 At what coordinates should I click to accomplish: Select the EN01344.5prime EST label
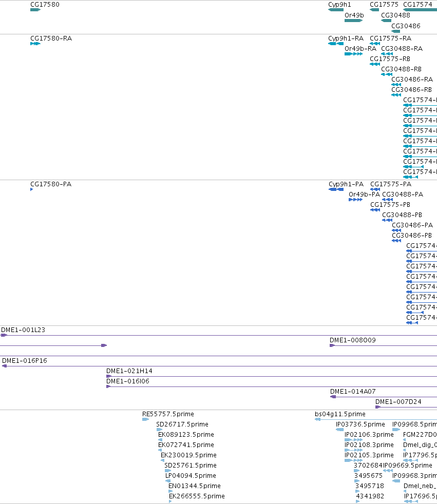coord(195,487)
